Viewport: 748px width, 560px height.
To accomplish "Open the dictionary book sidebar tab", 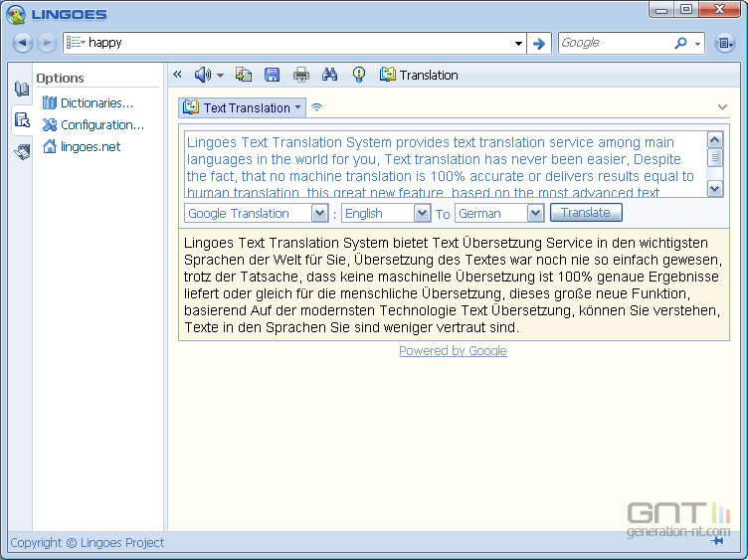I will click(x=22, y=89).
